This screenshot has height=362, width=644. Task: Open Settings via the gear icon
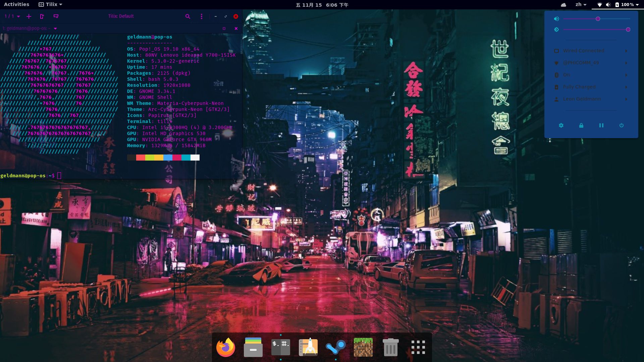click(561, 125)
